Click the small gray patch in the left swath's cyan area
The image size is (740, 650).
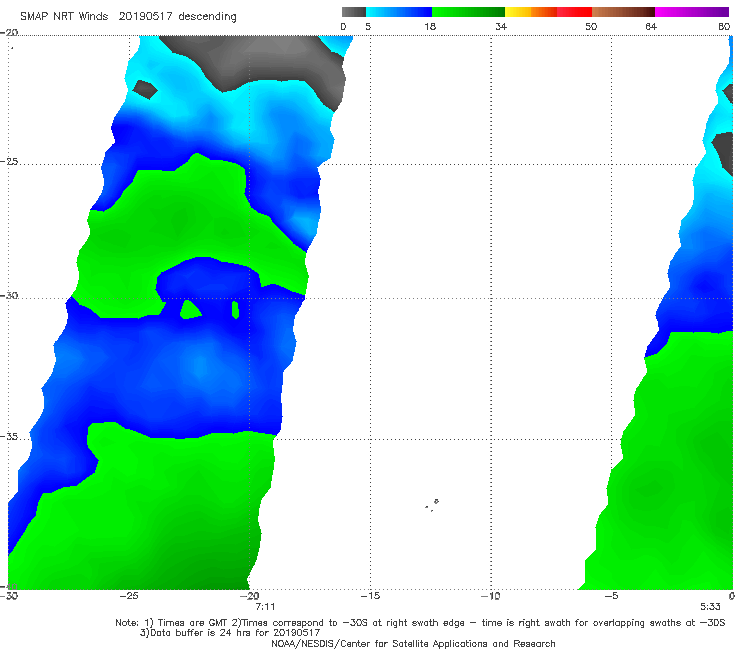[145, 89]
